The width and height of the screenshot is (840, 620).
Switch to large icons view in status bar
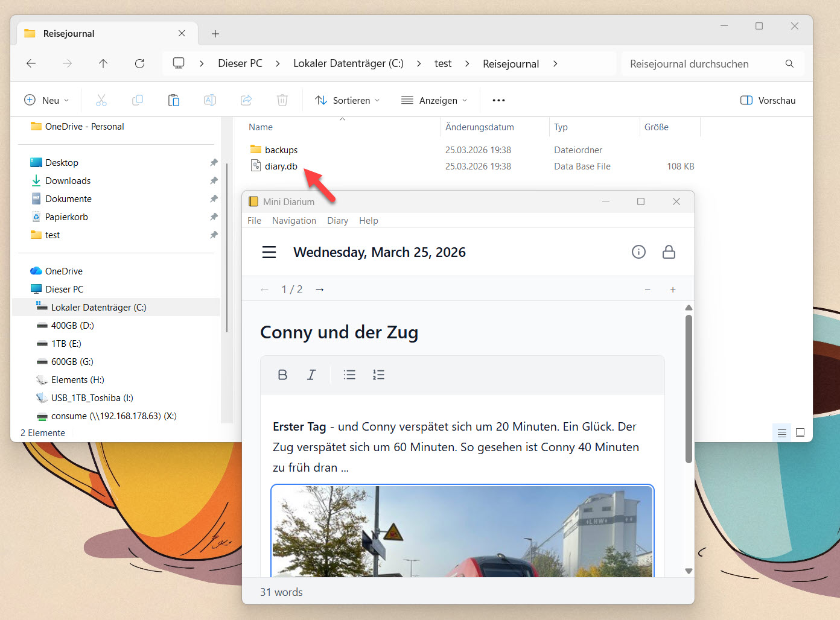[x=800, y=432]
